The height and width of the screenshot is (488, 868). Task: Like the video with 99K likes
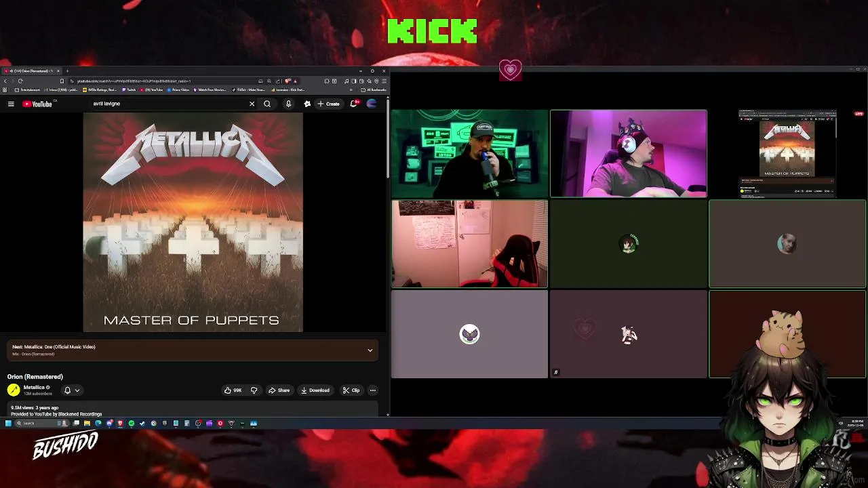click(x=233, y=390)
